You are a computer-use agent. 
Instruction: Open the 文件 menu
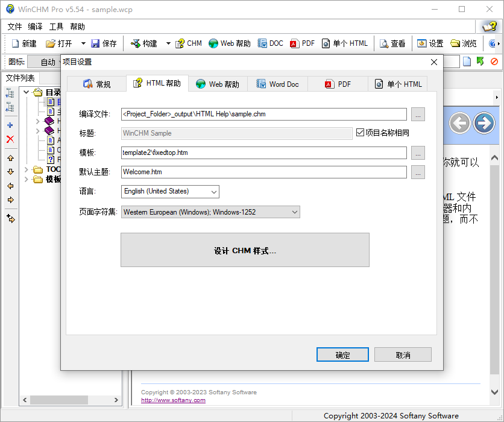tap(15, 27)
